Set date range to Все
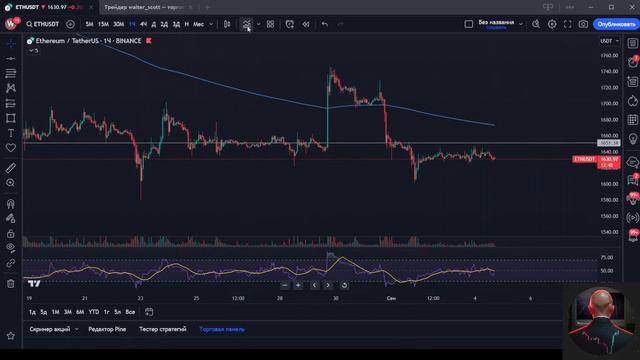This screenshot has height=360, width=640. [130, 312]
